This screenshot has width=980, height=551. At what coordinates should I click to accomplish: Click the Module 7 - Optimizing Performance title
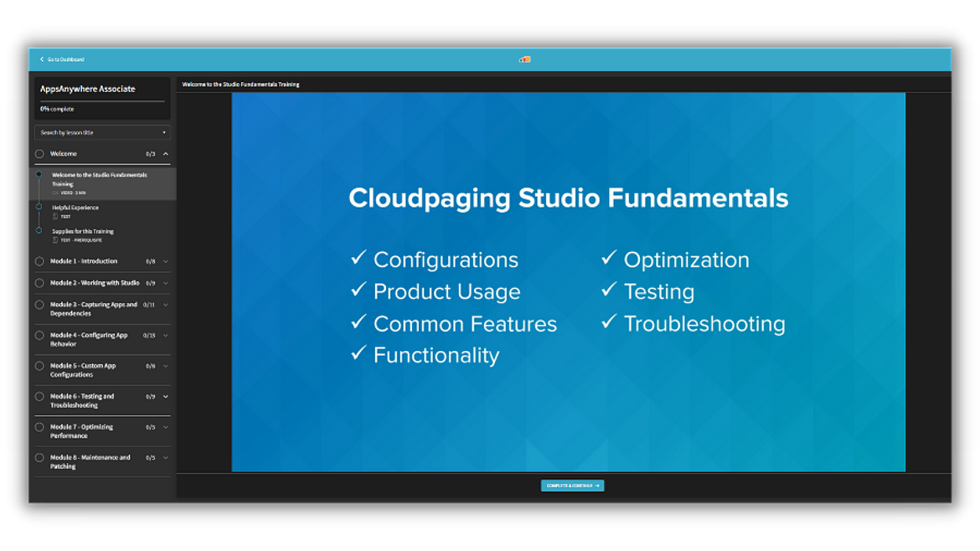[82, 432]
